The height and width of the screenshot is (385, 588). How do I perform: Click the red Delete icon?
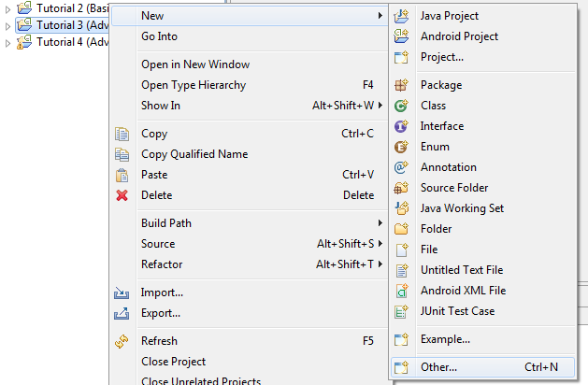tap(122, 195)
